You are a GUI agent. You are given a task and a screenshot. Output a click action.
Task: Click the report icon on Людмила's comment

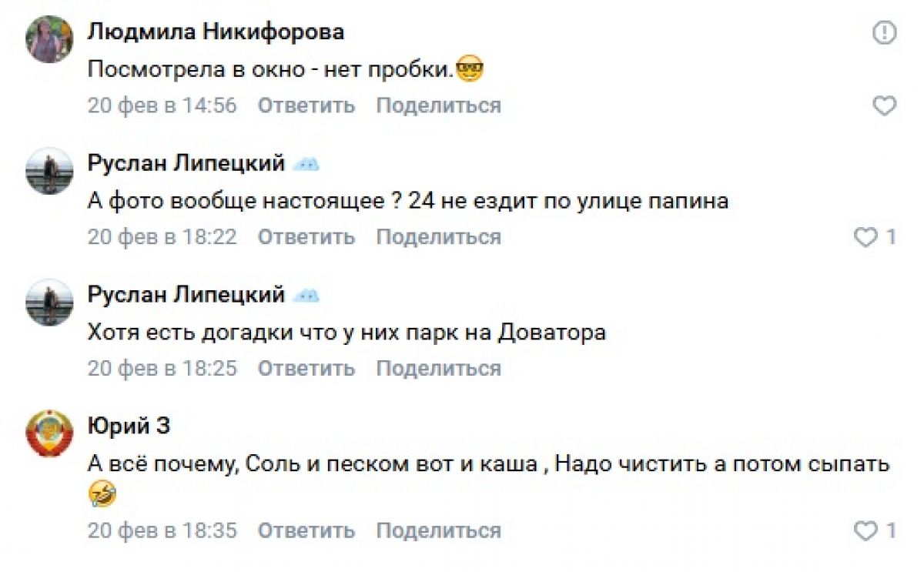tap(885, 33)
